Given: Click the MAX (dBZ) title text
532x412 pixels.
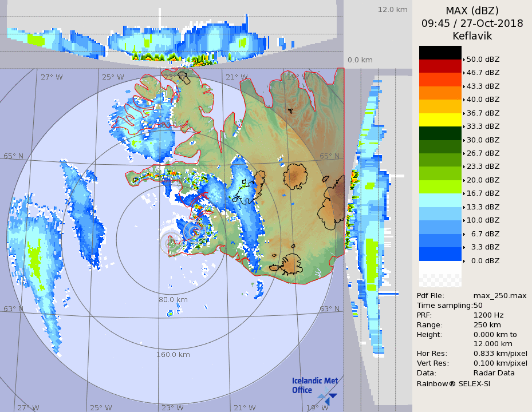Looking at the screenshot, I should [472, 11].
